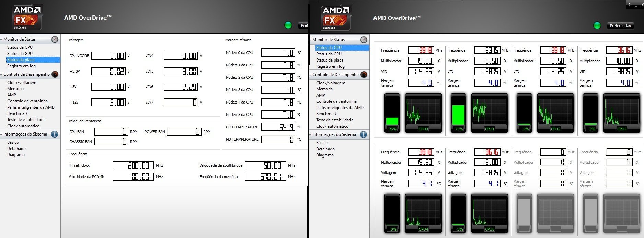The height and width of the screenshot is (238, 644).
Task: Click the green status indicator in left window
Action: coord(288,25)
